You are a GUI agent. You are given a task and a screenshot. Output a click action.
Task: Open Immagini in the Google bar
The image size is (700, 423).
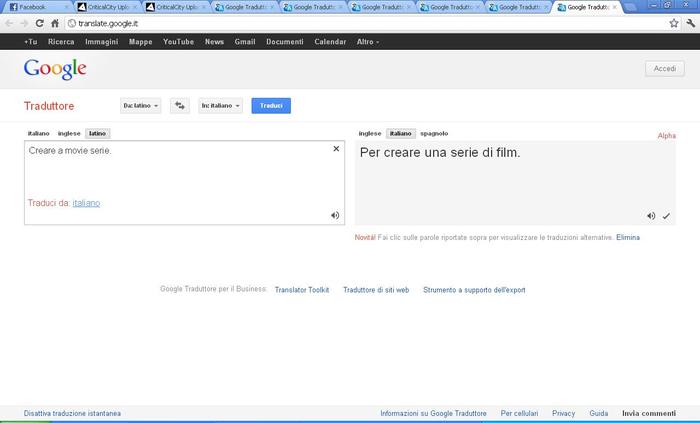tap(101, 41)
